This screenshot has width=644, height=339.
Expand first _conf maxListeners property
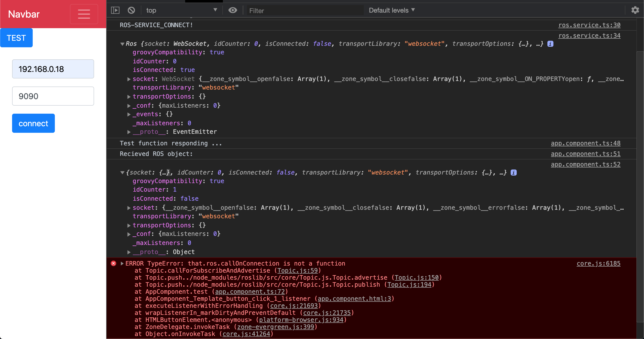point(129,106)
